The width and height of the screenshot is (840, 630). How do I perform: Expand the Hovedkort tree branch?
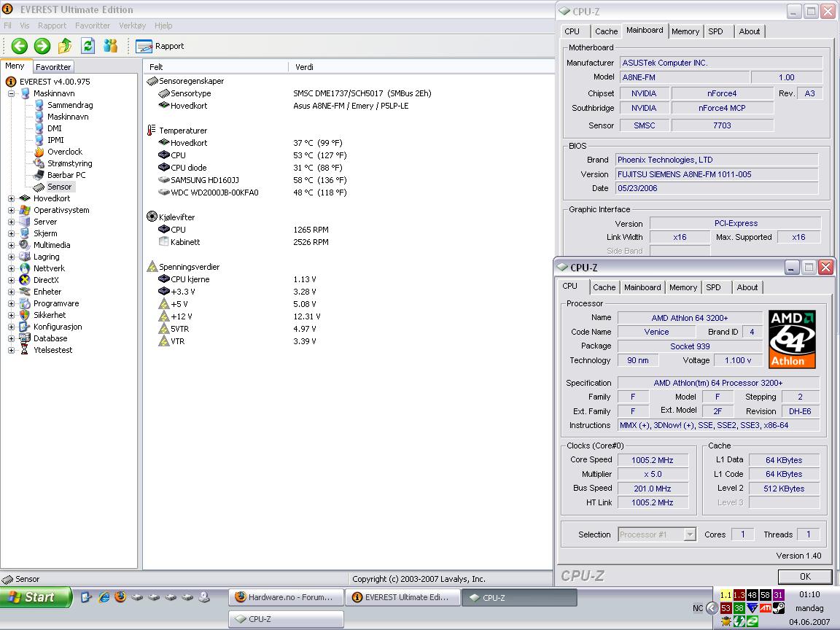tap(11, 198)
